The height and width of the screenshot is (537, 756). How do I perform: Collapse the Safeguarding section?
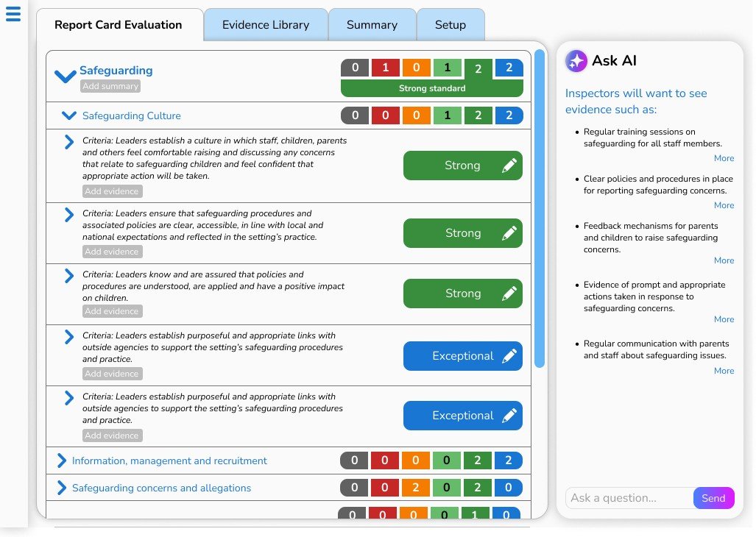pyautogui.click(x=64, y=75)
